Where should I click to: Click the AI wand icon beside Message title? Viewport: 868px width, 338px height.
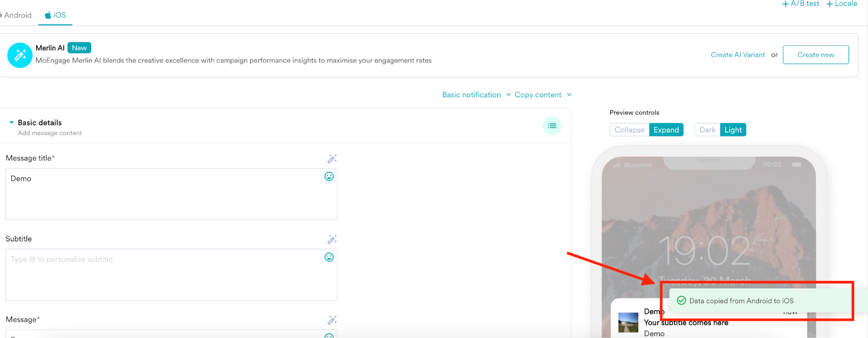(x=332, y=158)
